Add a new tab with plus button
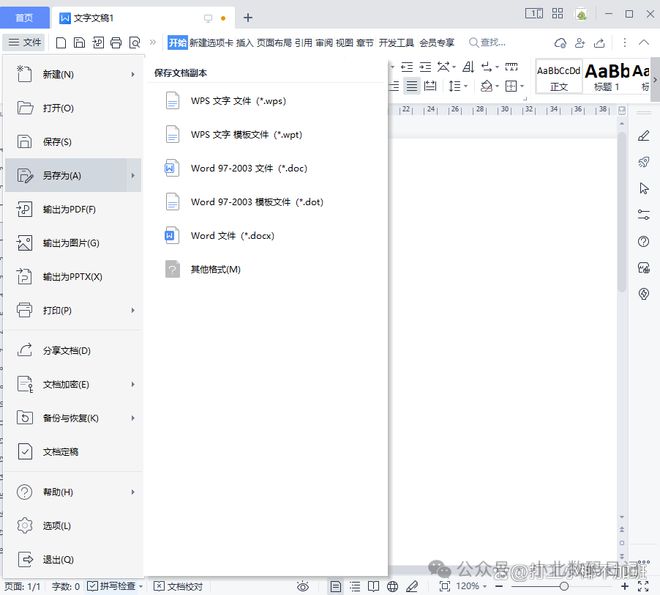 [248, 18]
